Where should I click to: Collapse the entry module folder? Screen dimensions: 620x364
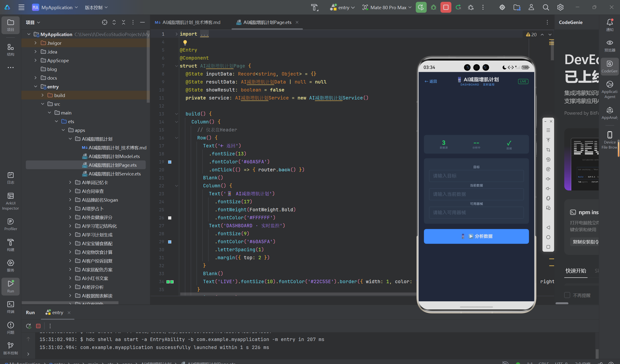pyautogui.click(x=35, y=86)
